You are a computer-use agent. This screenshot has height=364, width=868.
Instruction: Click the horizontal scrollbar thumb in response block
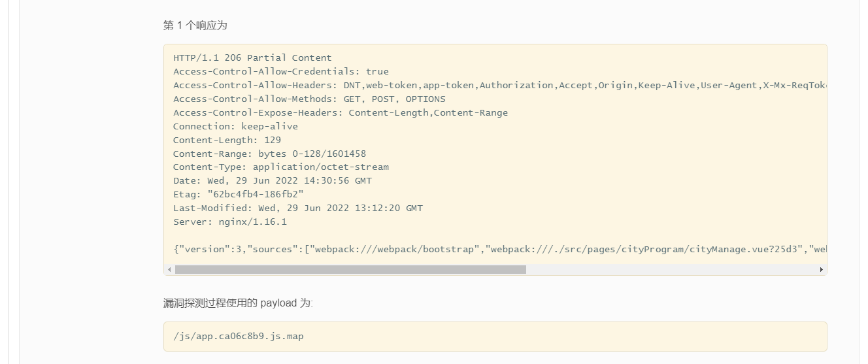350,269
